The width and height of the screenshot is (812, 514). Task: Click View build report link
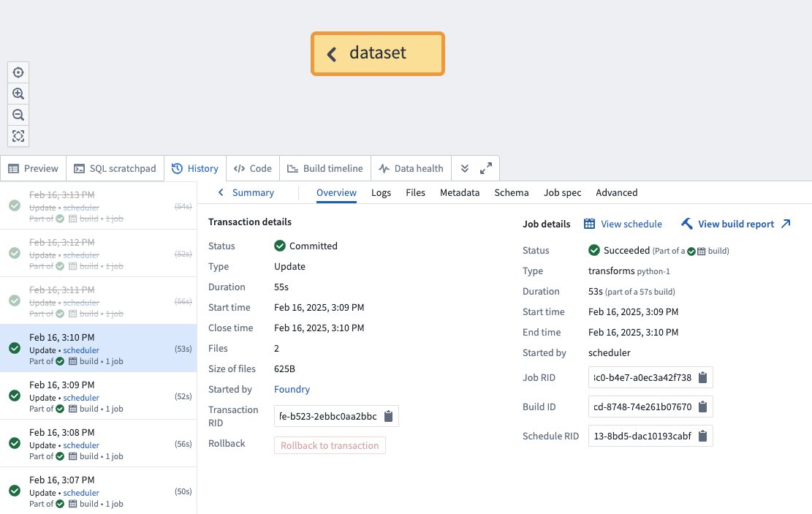(736, 224)
